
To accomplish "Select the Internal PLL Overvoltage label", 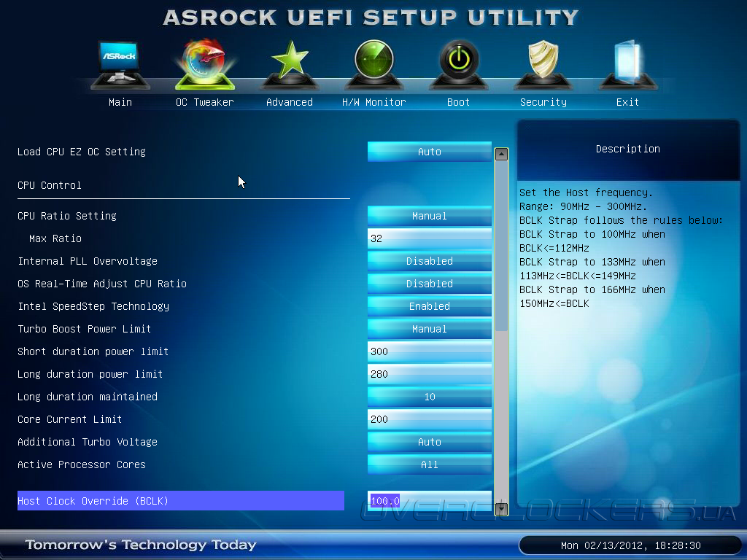I will click(x=88, y=261).
